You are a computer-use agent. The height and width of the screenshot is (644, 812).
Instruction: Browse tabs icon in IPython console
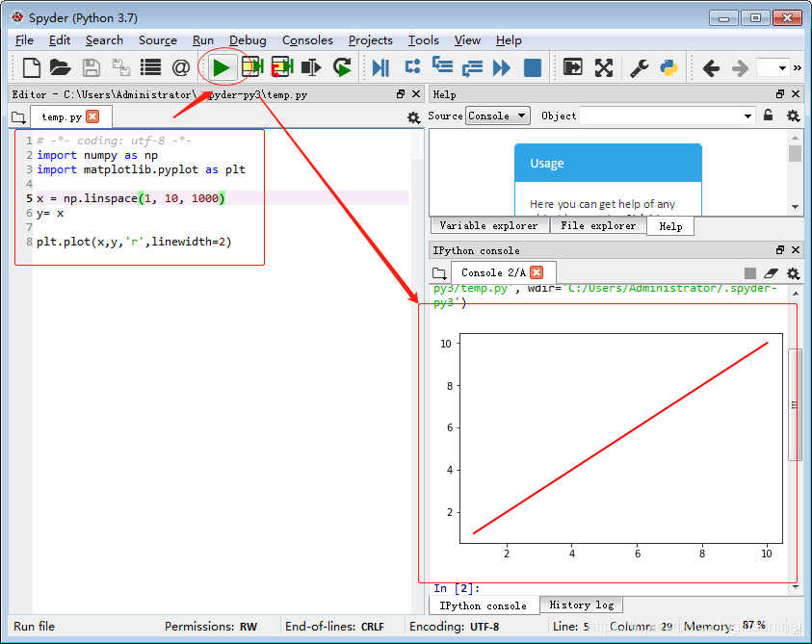[439, 272]
